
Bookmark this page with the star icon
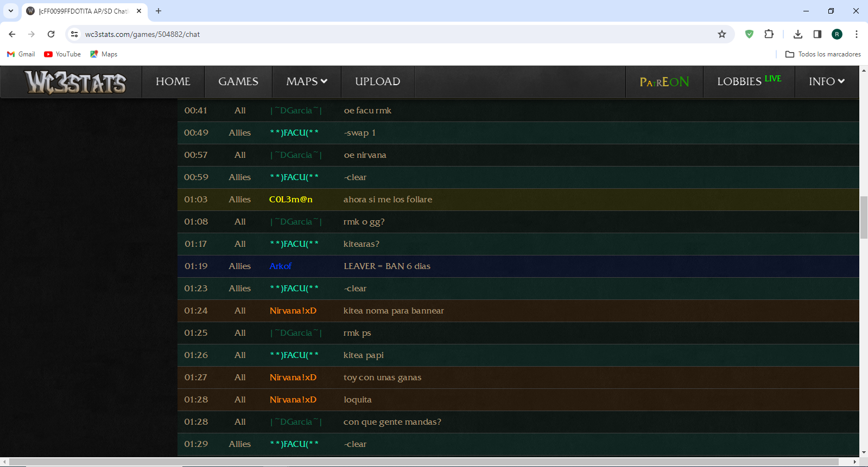[722, 34]
